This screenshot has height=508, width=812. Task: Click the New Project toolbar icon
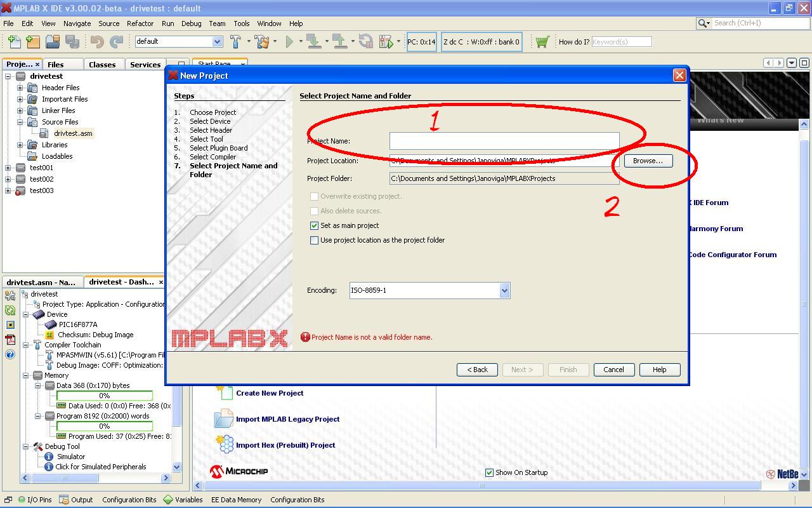pyautogui.click(x=33, y=42)
